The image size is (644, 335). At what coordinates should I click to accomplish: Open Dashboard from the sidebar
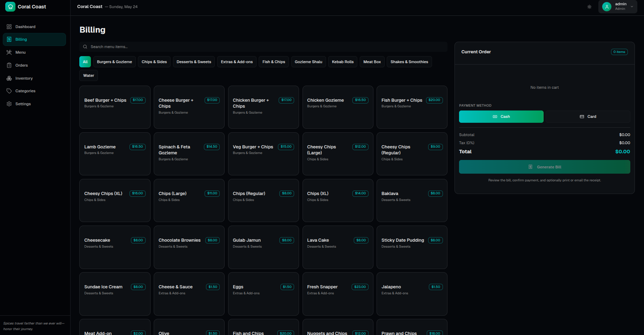(34, 27)
